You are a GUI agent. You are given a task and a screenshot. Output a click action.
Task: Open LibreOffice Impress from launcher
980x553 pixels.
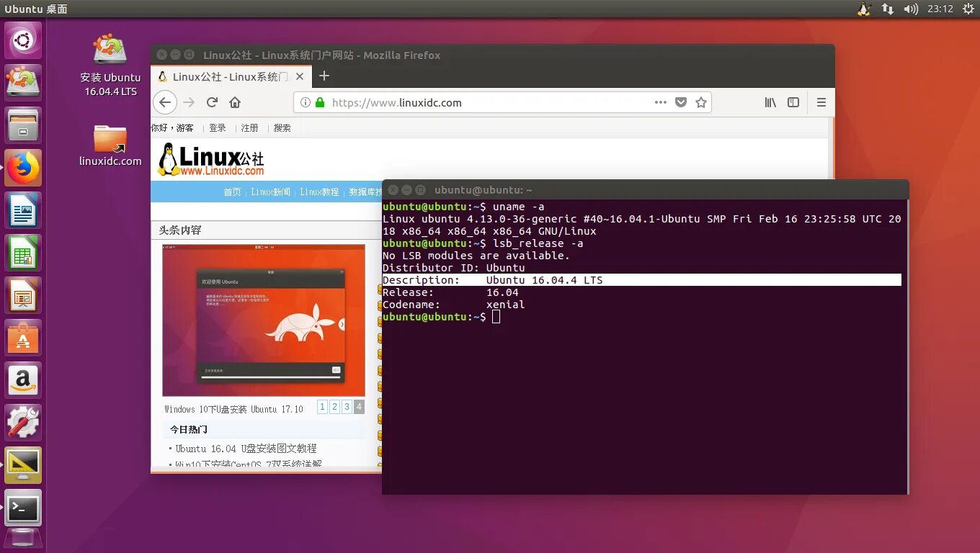point(24,295)
